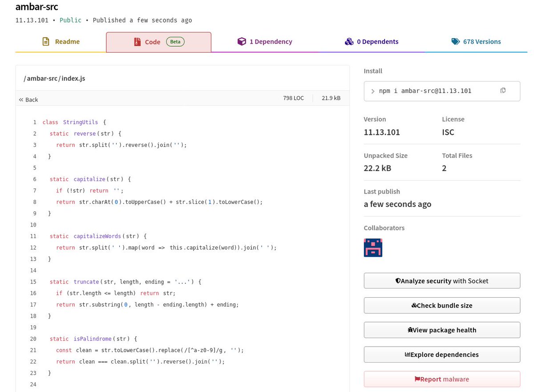Click the flag icon in Report malware
Screen dimensions: 534x392
(x=417, y=379)
